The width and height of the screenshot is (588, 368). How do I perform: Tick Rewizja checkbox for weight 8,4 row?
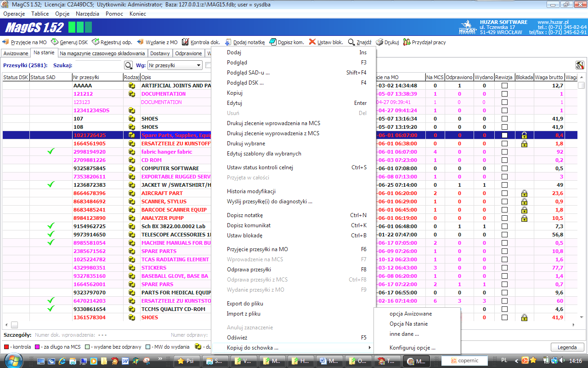click(x=504, y=135)
